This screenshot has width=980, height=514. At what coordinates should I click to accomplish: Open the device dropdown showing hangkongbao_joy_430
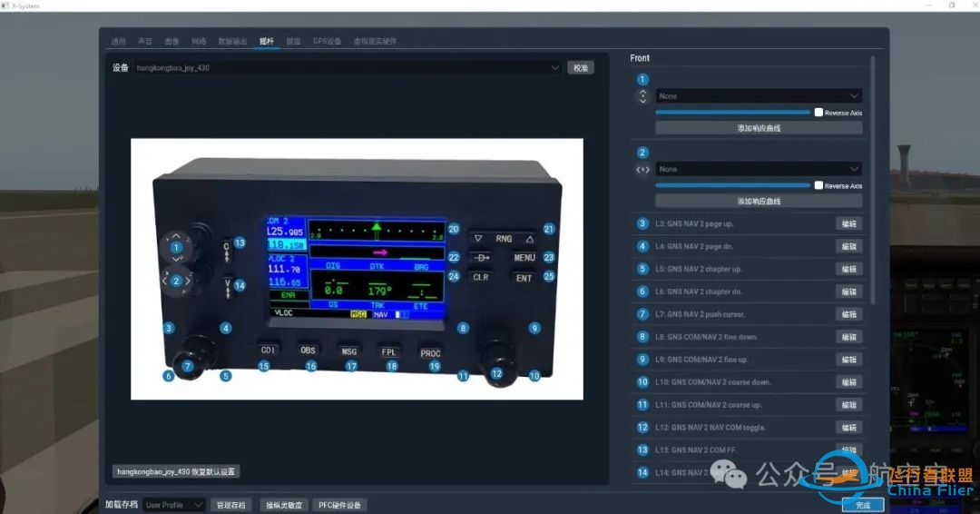pyautogui.click(x=348, y=67)
